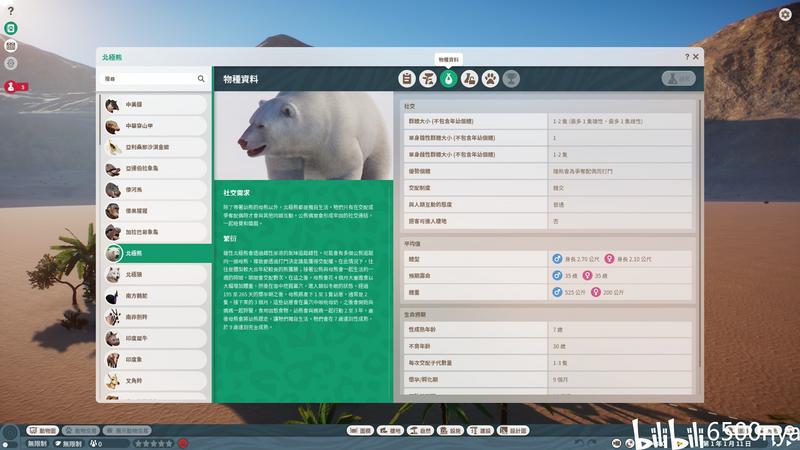
Task: Open the green Zoopedia icon in left sidebar
Action: [11, 28]
